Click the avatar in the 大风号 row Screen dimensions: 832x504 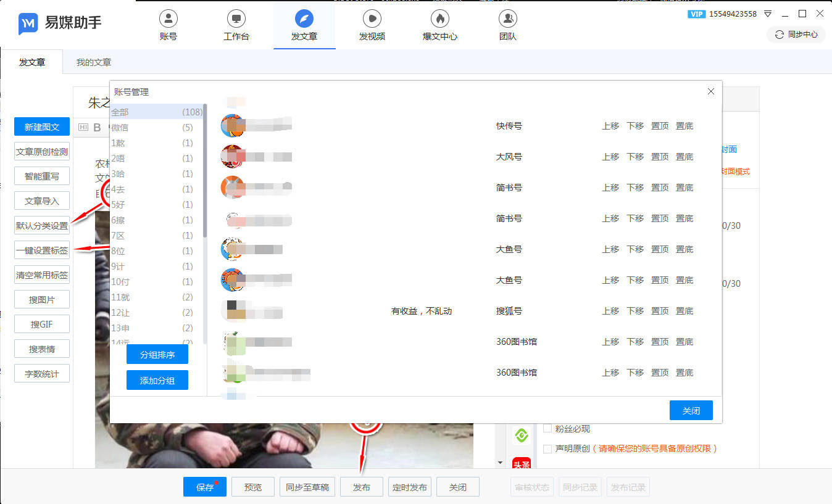(233, 156)
